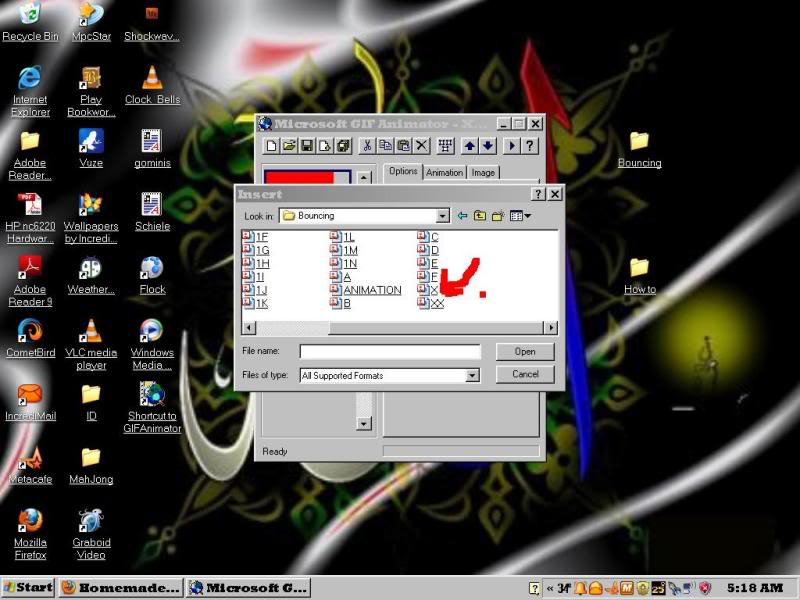Select the ANIMATION file in the list
Image resolution: width=800 pixels, height=600 pixels.
coord(366,290)
